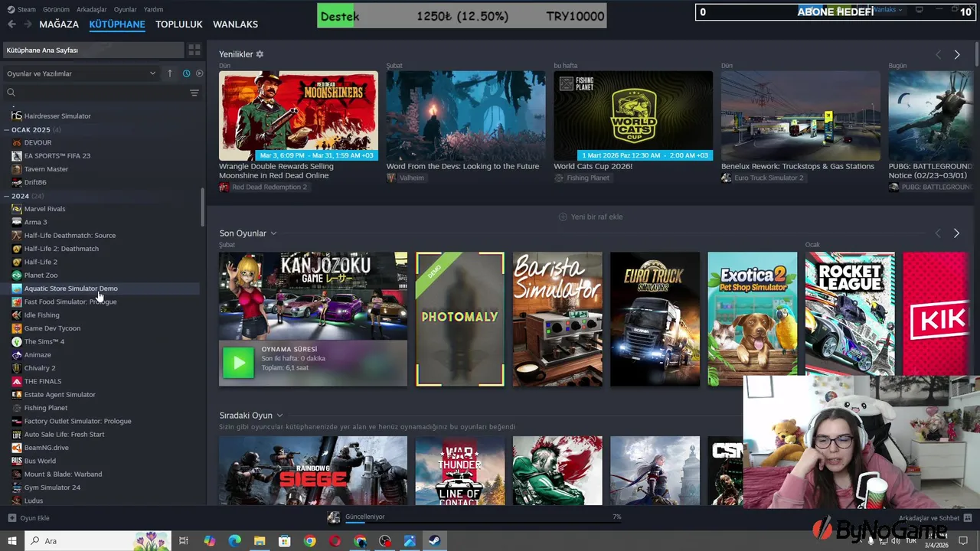Open the Photomaly demo tile

tap(460, 319)
